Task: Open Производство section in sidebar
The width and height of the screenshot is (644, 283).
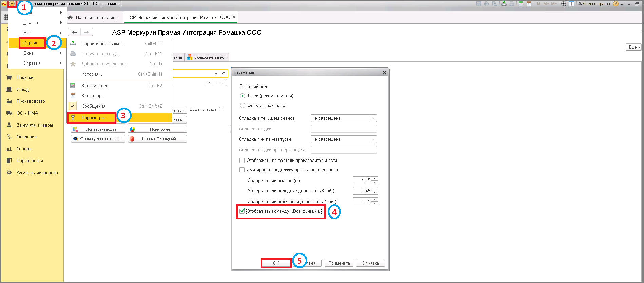Action: pyautogui.click(x=31, y=101)
